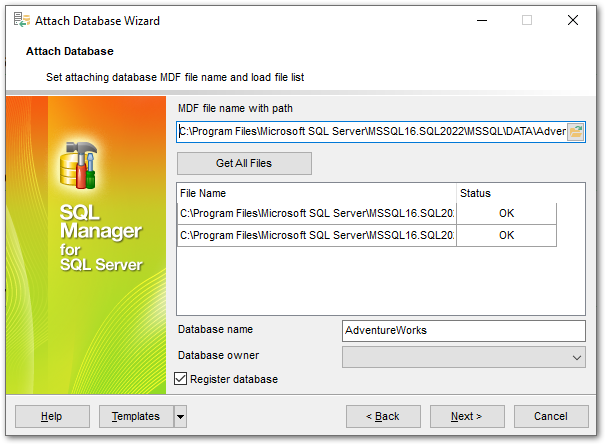Image resolution: width=606 pixels, height=445 pixels.
Task: Expand the Database owner dropdown
Action: click(577, 357)
